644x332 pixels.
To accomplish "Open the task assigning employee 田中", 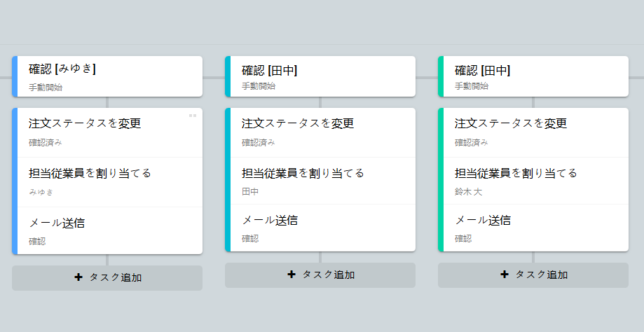I will [320, 180].
